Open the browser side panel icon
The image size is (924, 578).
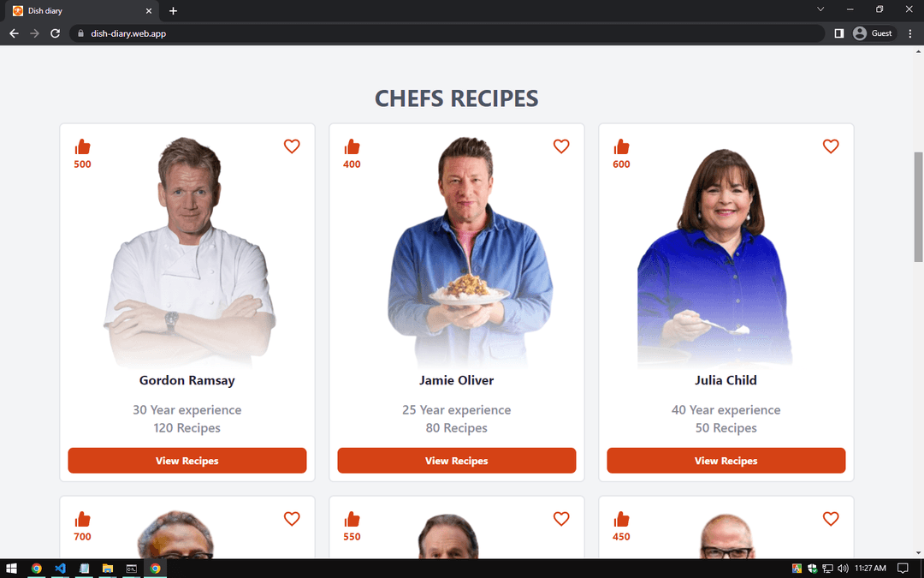[839, 33]
